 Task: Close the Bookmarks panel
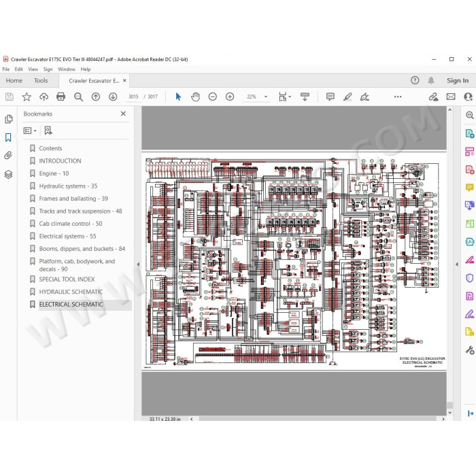pos(123,114)
